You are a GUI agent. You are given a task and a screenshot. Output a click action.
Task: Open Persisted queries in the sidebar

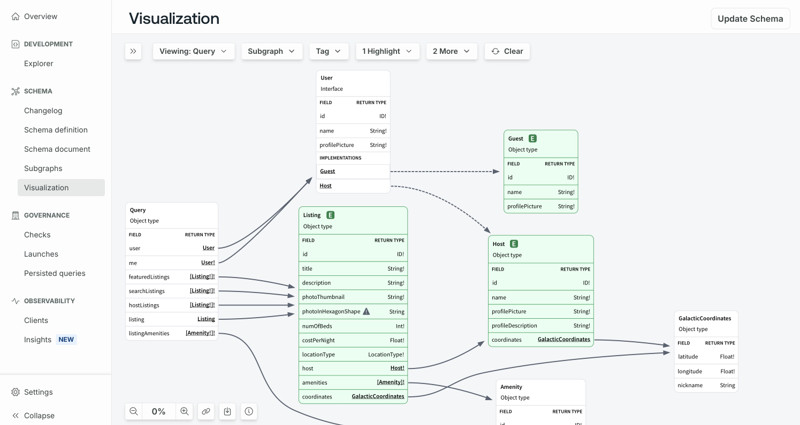coord(55,273)
